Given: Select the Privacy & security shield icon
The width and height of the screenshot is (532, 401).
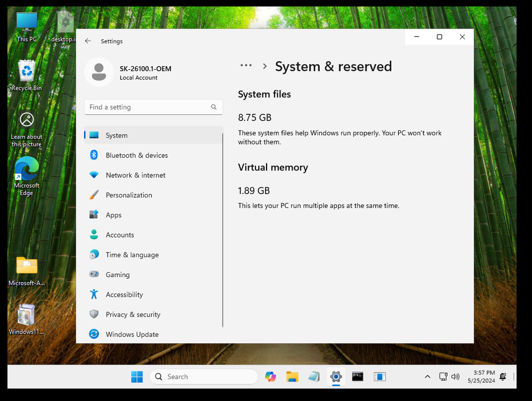Looking at the screenshot, I should 94,314.
